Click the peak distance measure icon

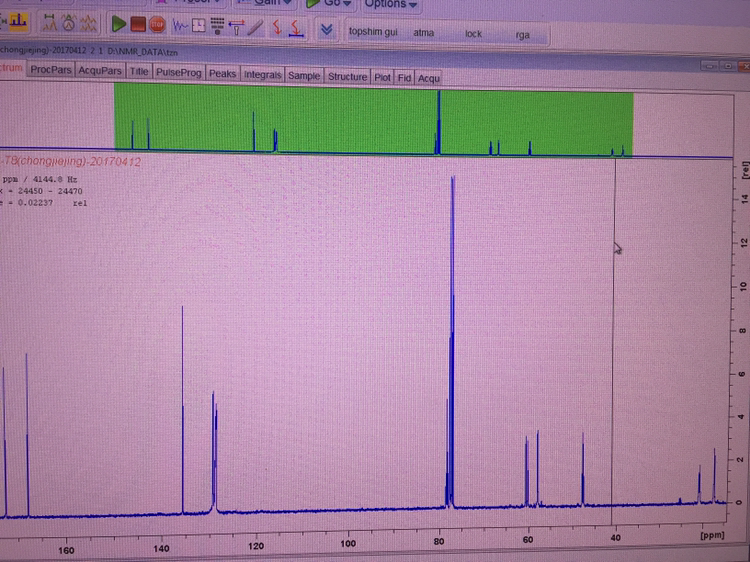coord(49,22)
